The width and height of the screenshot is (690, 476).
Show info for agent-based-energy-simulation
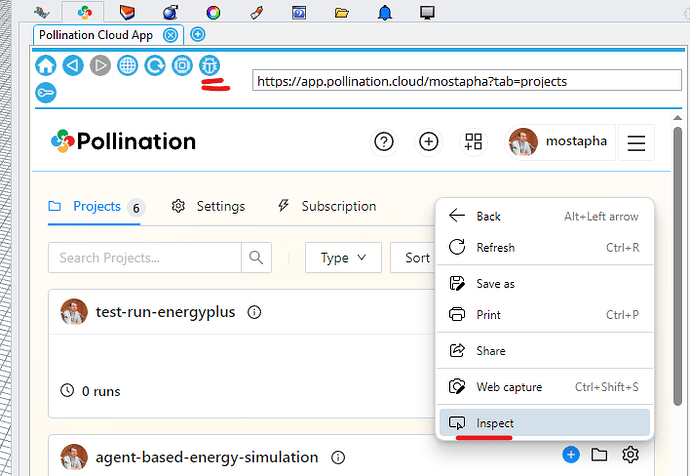[338, 458]
